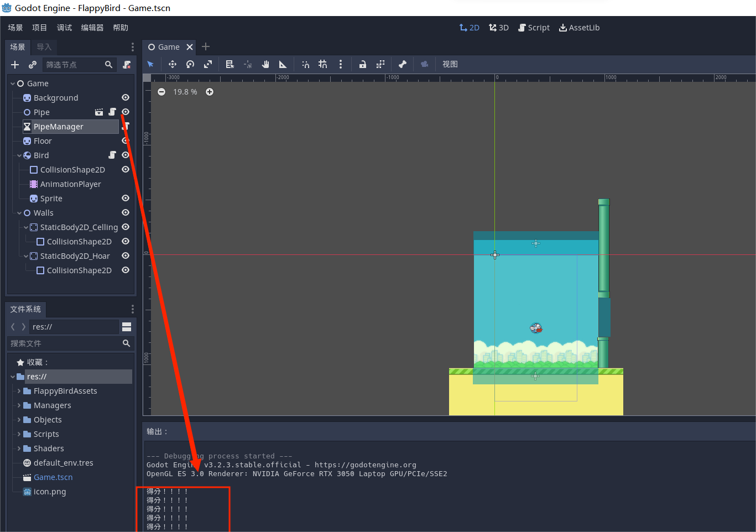The width and height of the screenshot is (756, 532).
Task: Switch to the 导入 tab
Action: coord(44,47)
